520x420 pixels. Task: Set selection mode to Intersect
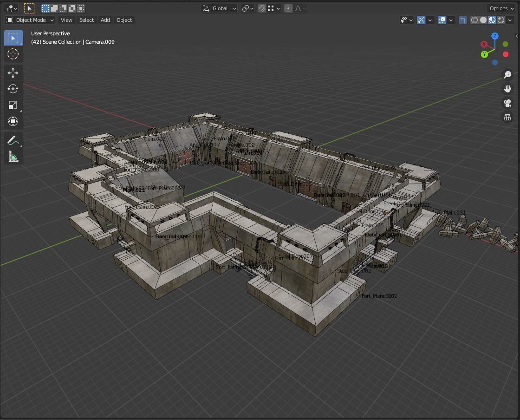[81, 8]
